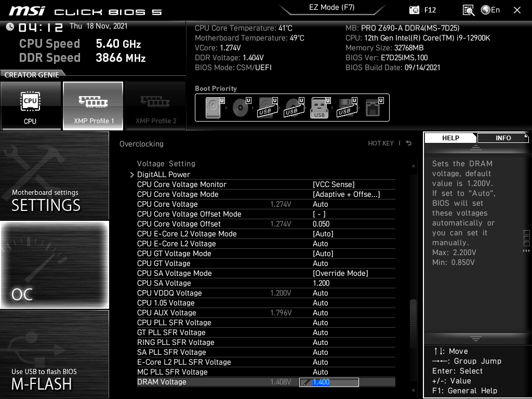Select the USB floppy boot device icon
This screenshot has height=399, width=532.
(347, 107)
